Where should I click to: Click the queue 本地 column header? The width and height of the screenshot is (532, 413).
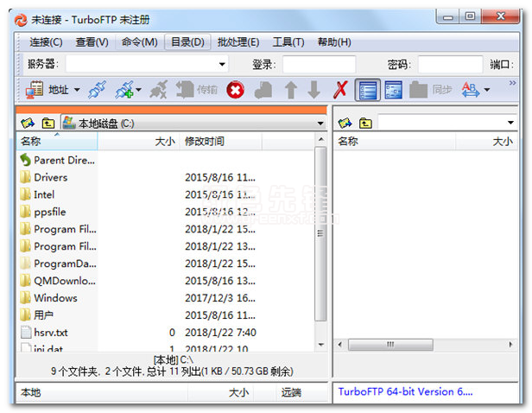[x=102, y=392]
